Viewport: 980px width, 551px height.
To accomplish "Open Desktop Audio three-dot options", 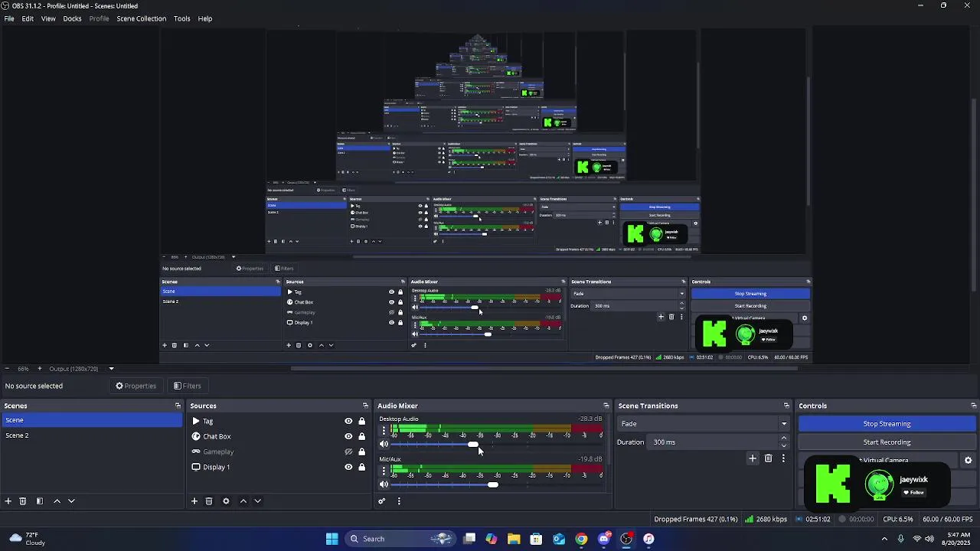I will click(x=384, y=431).
